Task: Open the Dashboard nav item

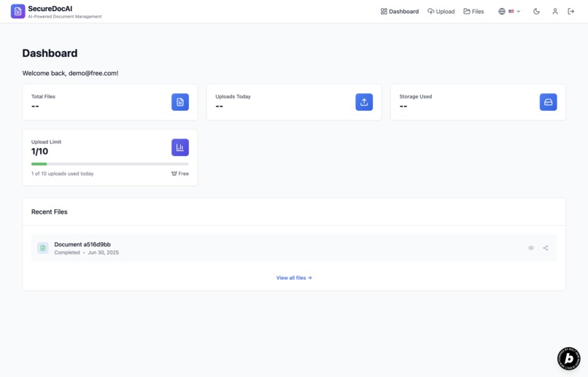Action: coord(399,12)
